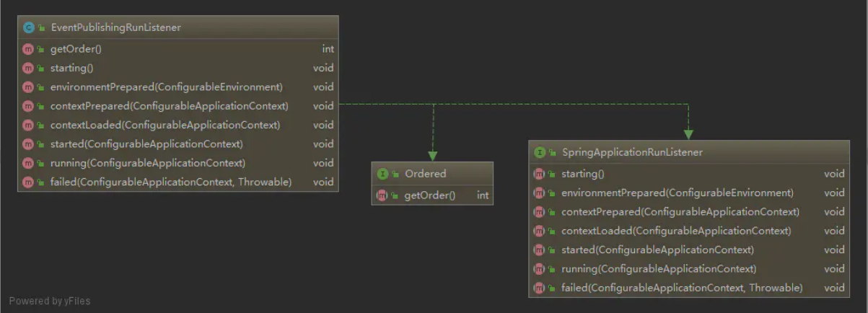868x313 pixels.
Task: Click the interface icon beside Ordered
Action: (382, 174)
